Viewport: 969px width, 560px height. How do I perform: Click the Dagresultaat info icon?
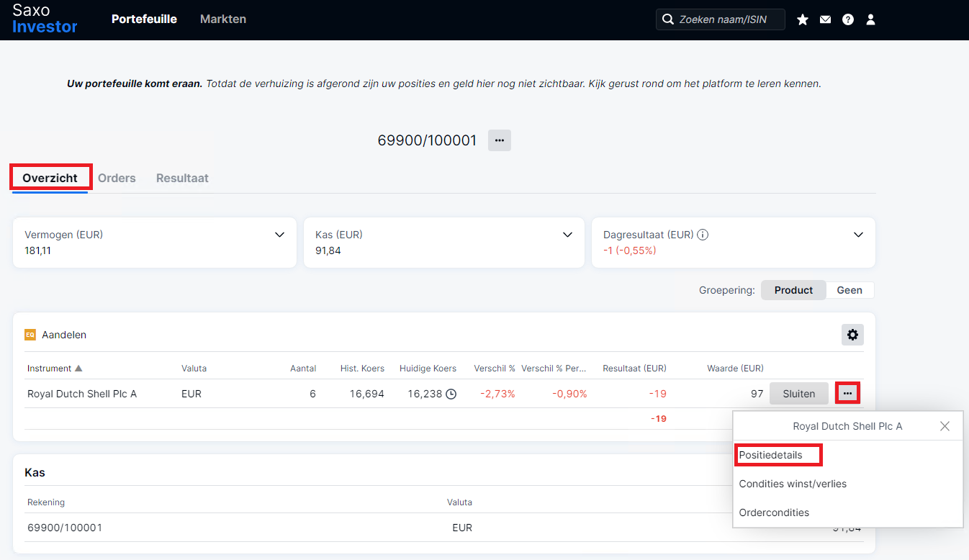(703, 235)
